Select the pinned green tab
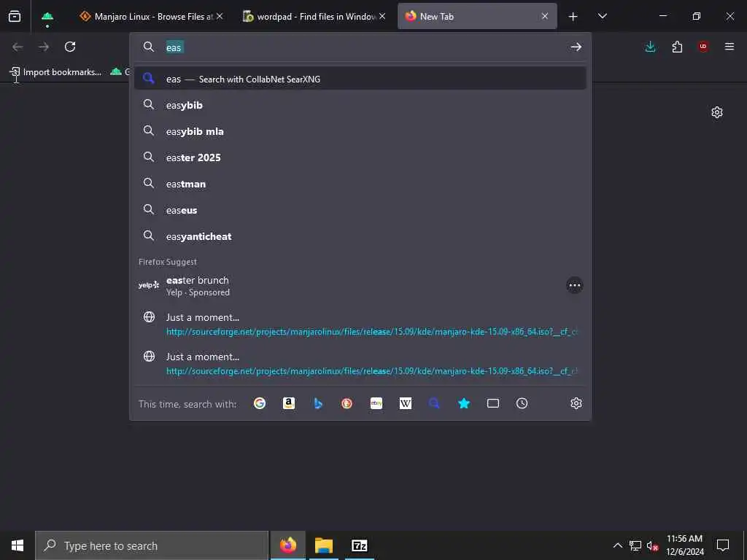 (x=47, y=16)
